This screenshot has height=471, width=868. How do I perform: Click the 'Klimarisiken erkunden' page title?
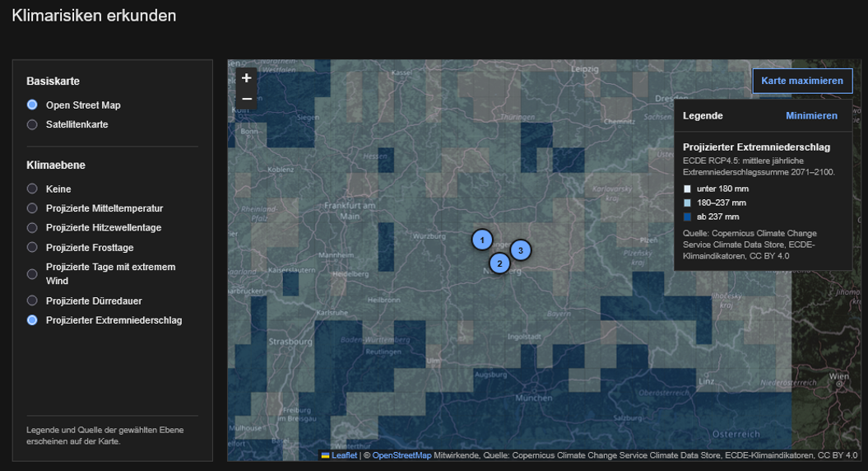[94, 16]
